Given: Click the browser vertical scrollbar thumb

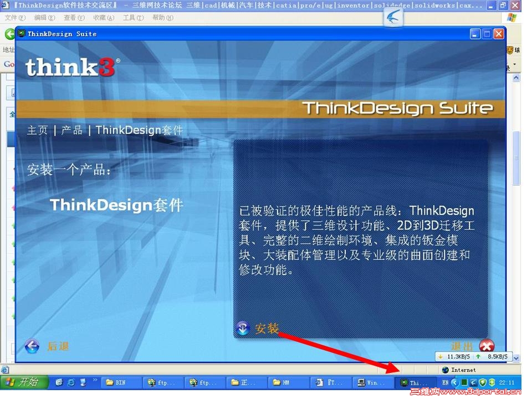Looking at the screenshot, I should 516,158.
